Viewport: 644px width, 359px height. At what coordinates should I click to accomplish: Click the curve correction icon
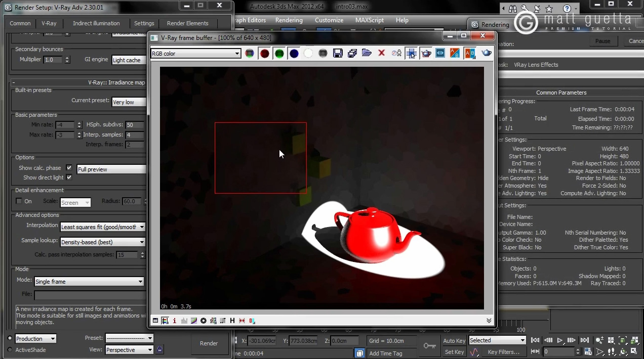pos(194,321)
